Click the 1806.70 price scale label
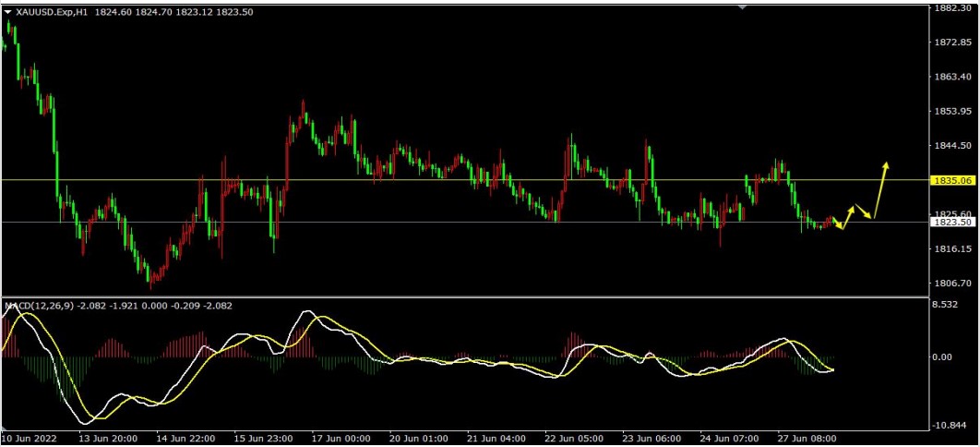Screen dimensions: 980x447 coord(953,284)
